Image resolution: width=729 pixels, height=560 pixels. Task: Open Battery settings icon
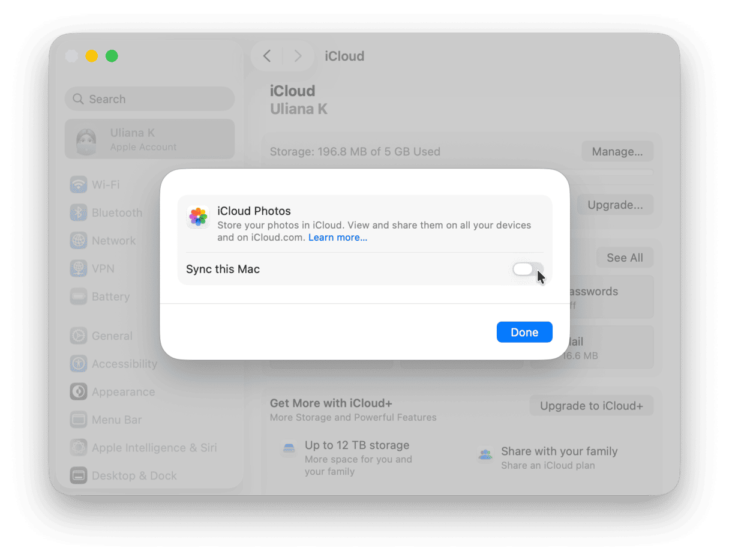pyautogui.click(x=79, y=297)
